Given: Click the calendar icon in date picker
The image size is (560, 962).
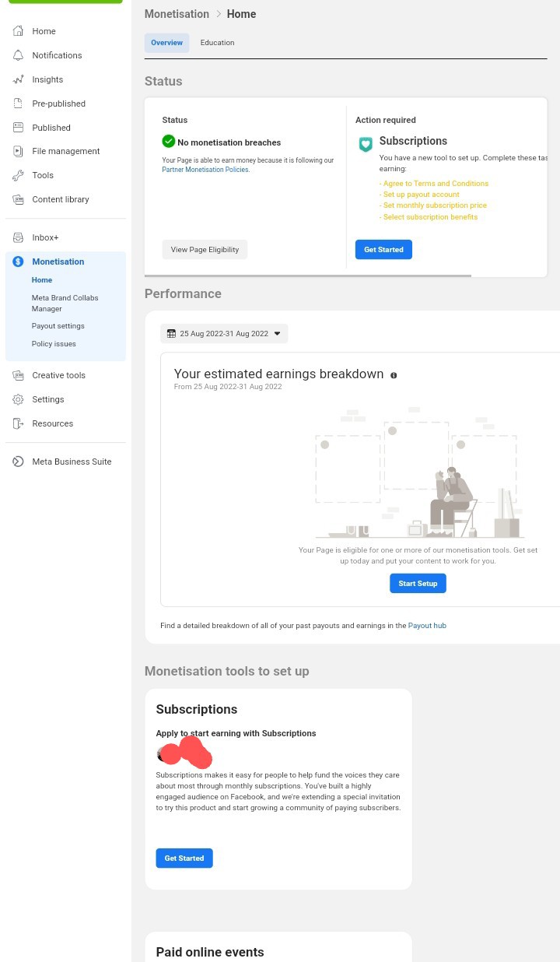Looking at the screenshot, I should (171, 334).
